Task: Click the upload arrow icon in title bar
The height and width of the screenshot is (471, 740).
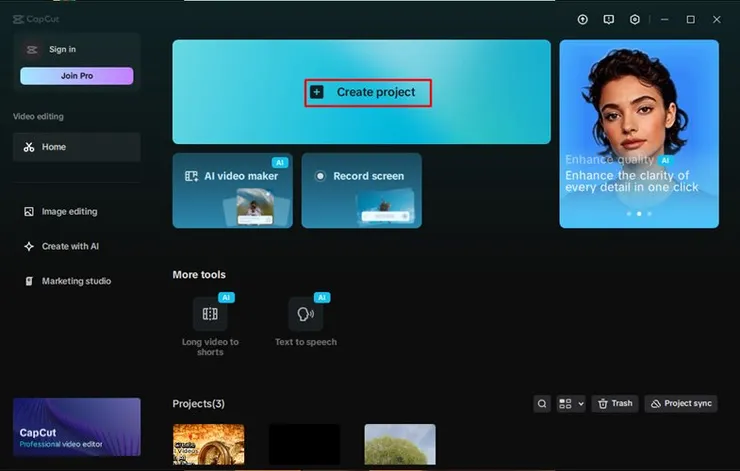Action: click(582, 19)
